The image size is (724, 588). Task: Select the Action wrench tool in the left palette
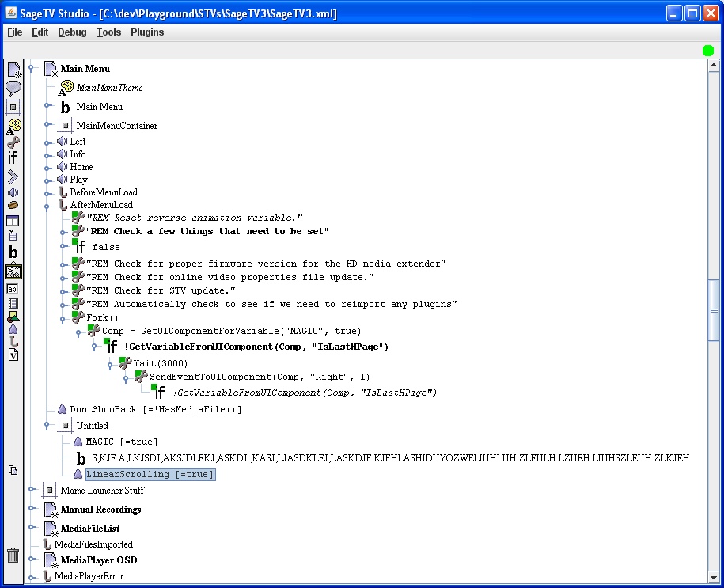pyautogui.click(x=13, y=142)
